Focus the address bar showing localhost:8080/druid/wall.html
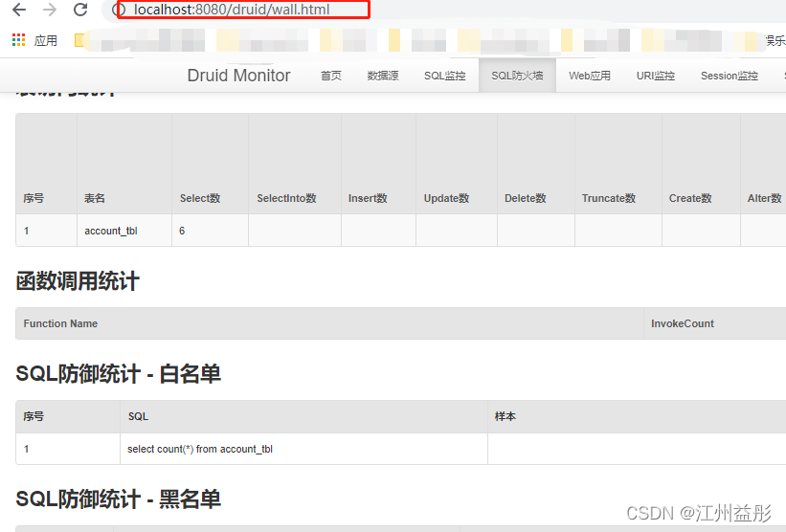Viewport: 786px width, 532px height. tap(232, 10)
